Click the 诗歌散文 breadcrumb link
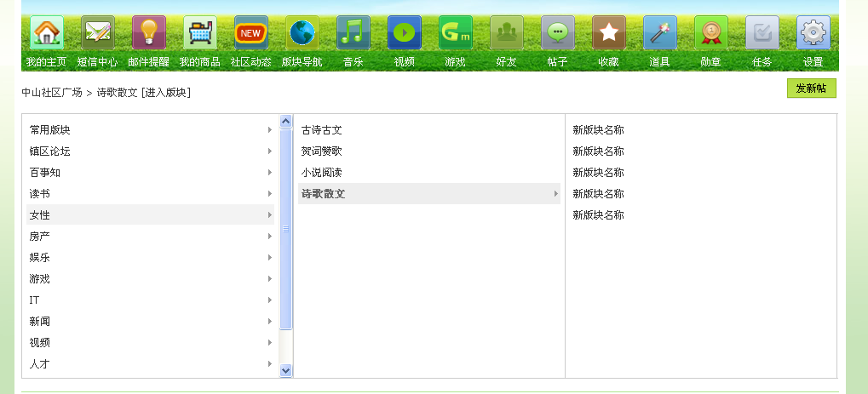 click(x=117, y=93)
